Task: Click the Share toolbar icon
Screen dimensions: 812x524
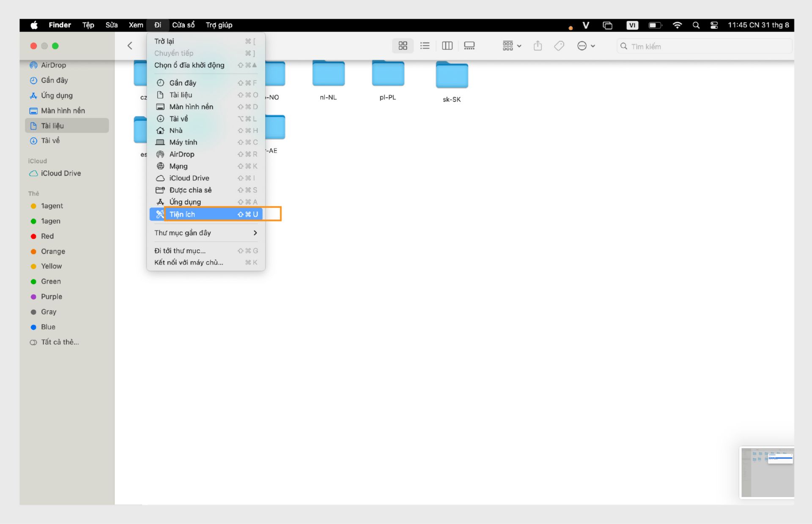Action: [x=538, y=46]
